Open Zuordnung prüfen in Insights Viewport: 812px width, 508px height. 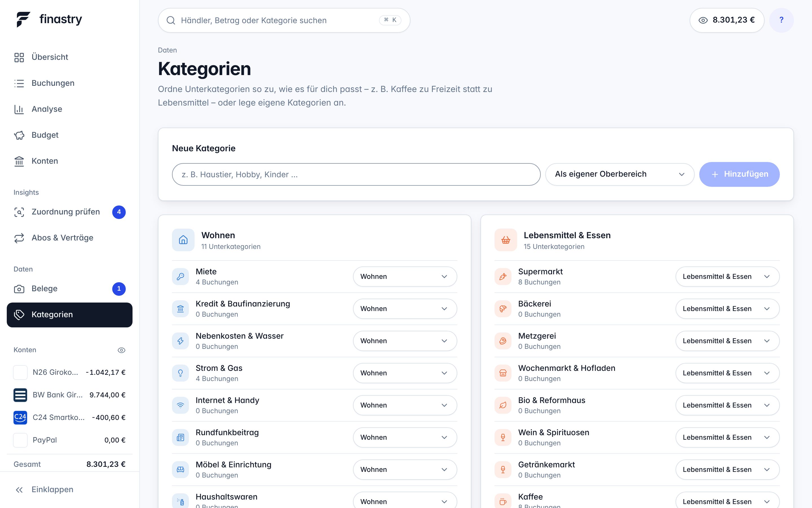tap(69, 212)
